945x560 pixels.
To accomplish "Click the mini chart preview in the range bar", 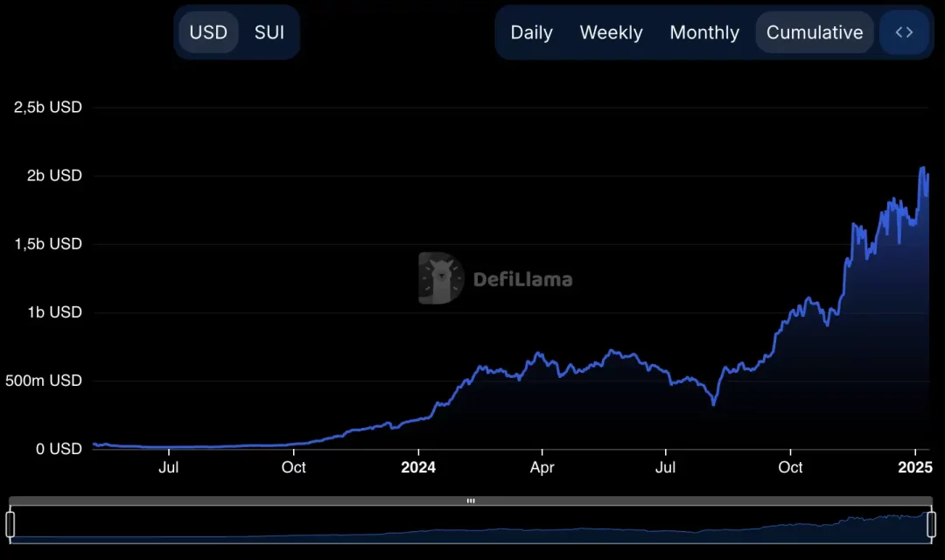I will tap(471, 528).
